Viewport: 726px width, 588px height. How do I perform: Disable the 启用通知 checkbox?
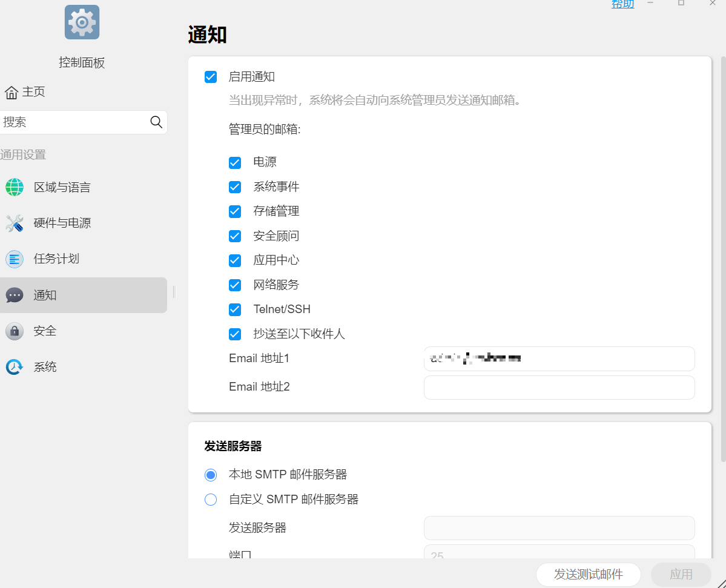211,77
